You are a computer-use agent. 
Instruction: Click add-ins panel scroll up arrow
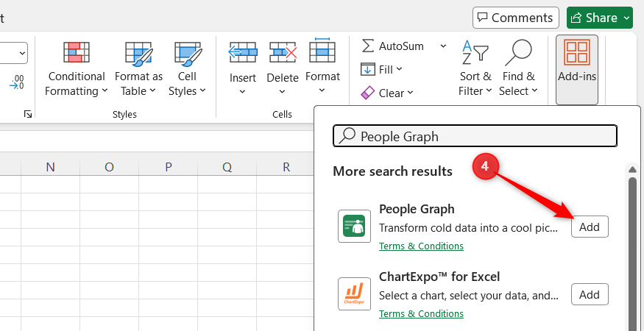[x=632, y=170]
